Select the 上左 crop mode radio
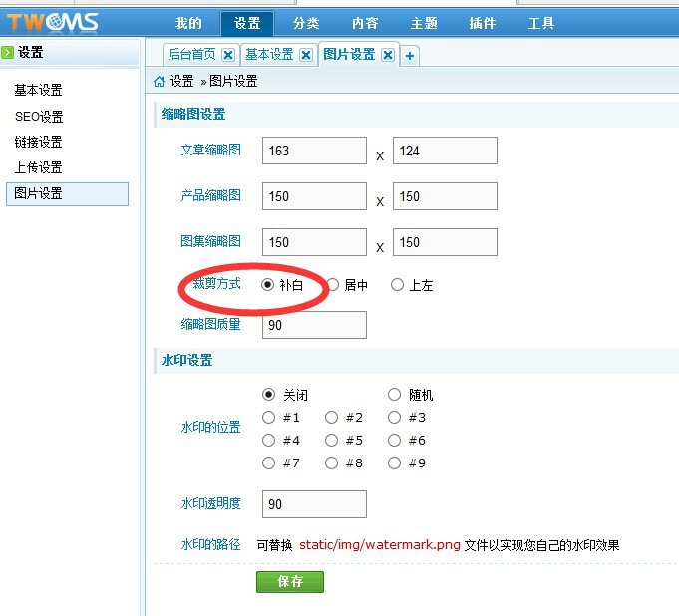Screen dimensions: 679x616 pyautogui.click(x=397, y=285)
